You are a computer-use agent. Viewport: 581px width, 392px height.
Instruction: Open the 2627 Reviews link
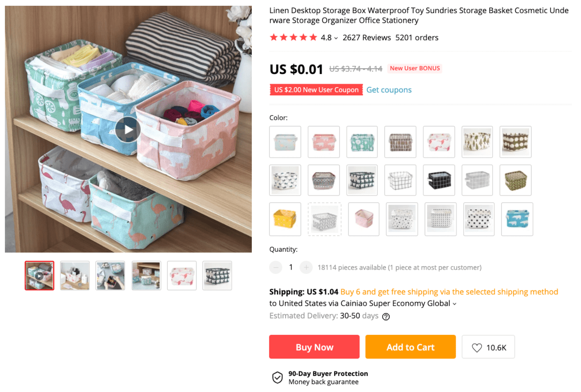coord(367,38)
